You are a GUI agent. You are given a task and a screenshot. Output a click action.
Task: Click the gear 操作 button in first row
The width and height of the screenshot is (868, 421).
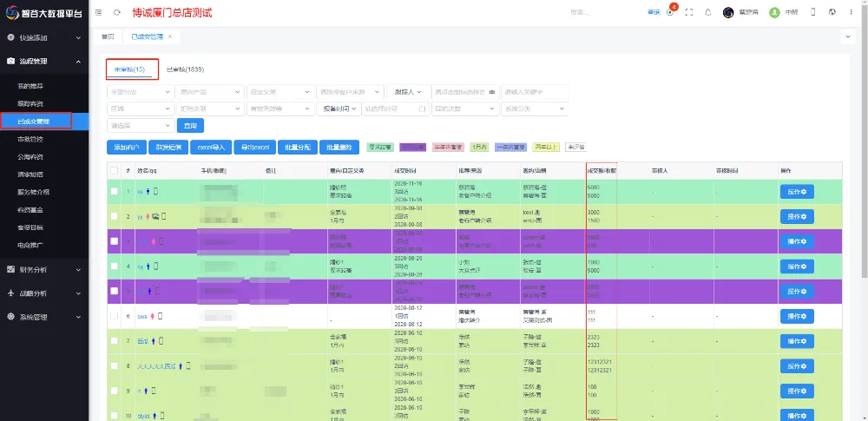pos(797,192)
